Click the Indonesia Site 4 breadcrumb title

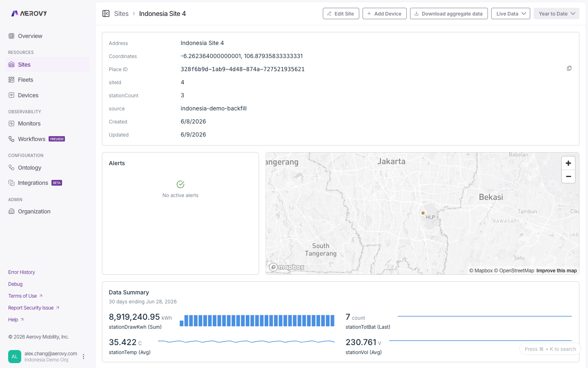[163, 13]
